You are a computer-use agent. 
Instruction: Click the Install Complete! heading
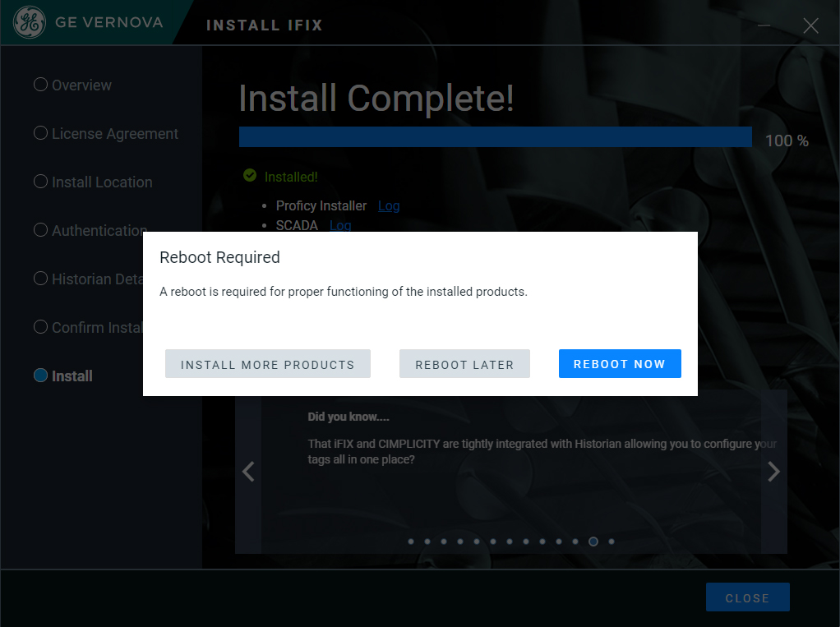(376, 98)
